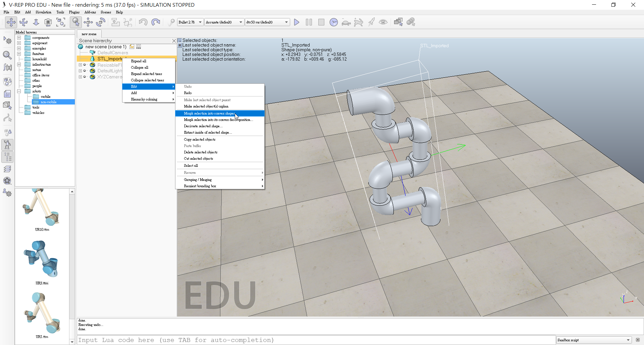644x345 pixels.
Task: Click the page selector icon
Action: pyautogui.click(x=398, y=22)
